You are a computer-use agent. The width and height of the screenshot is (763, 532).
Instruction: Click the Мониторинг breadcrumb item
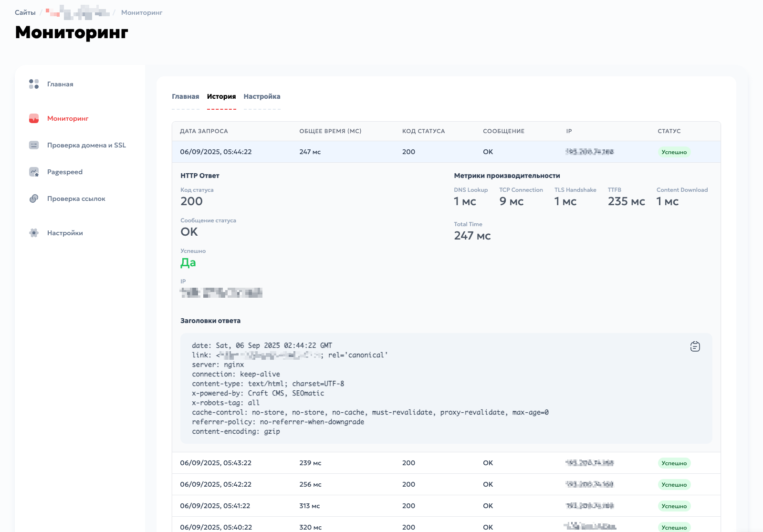[x=142, y=12]
